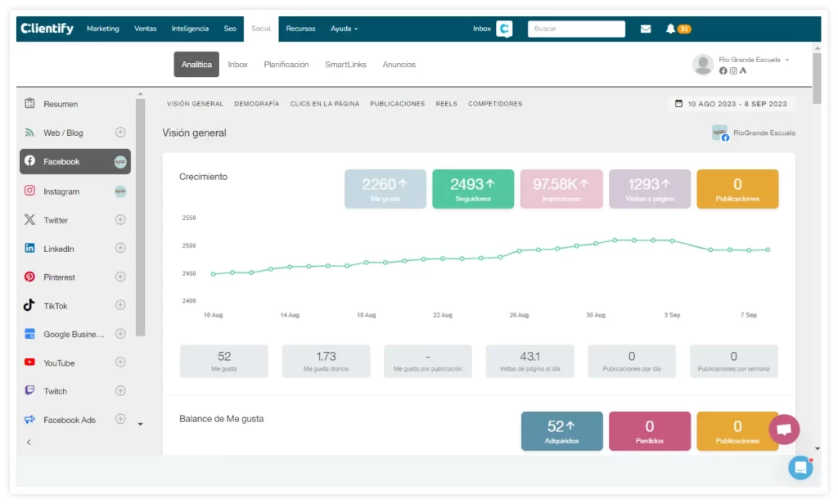The width and height of the screenshot is (838, 504).
Task: Click the mail envelope icon in top bar
Action: [646, 29]
